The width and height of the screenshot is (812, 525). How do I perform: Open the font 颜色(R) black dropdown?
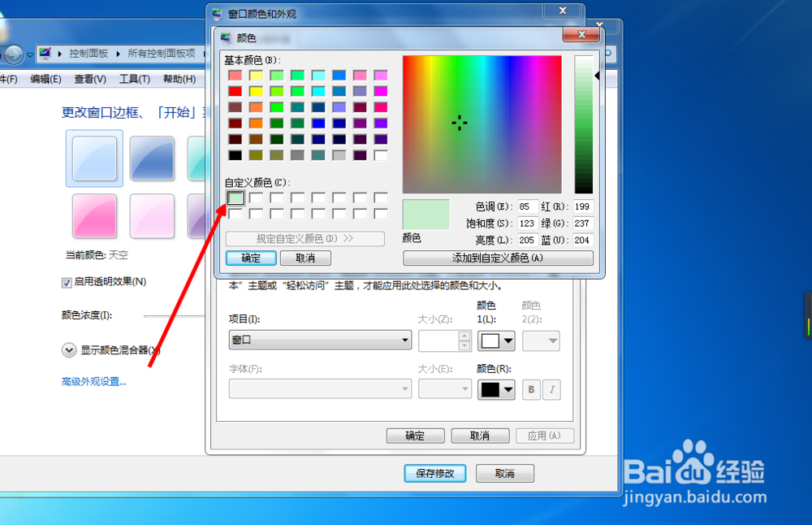point(496,390)
